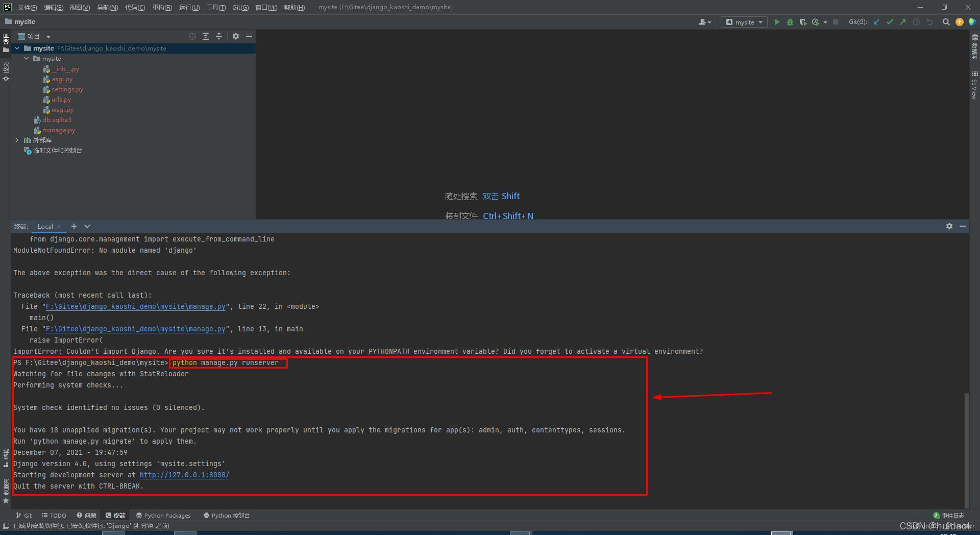
Task: Toggle the SciView tool window on the right stripe
Action: (x=974, y=85)
